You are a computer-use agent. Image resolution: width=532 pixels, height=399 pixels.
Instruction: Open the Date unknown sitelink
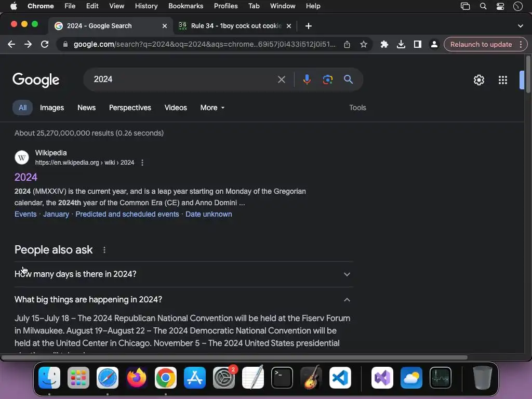209,214
